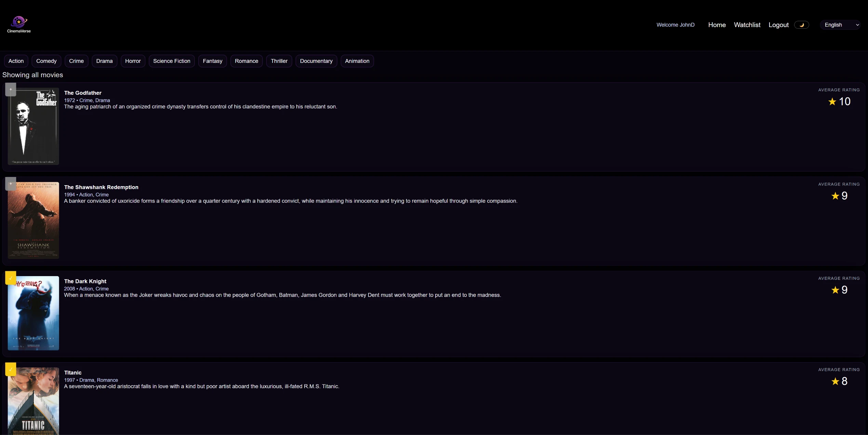
Task: Go to the Watchlist page
Action: coord(747,25)
